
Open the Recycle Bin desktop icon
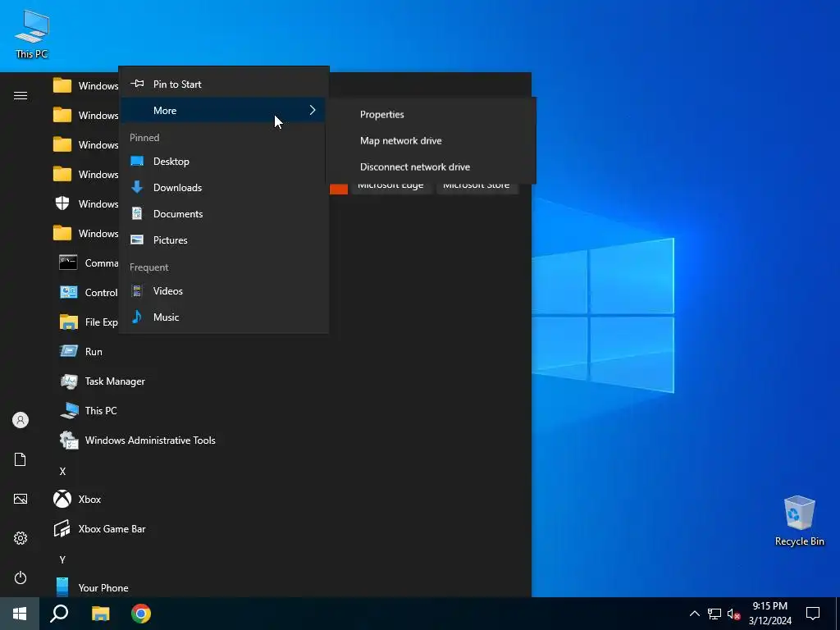click(799, 520)
